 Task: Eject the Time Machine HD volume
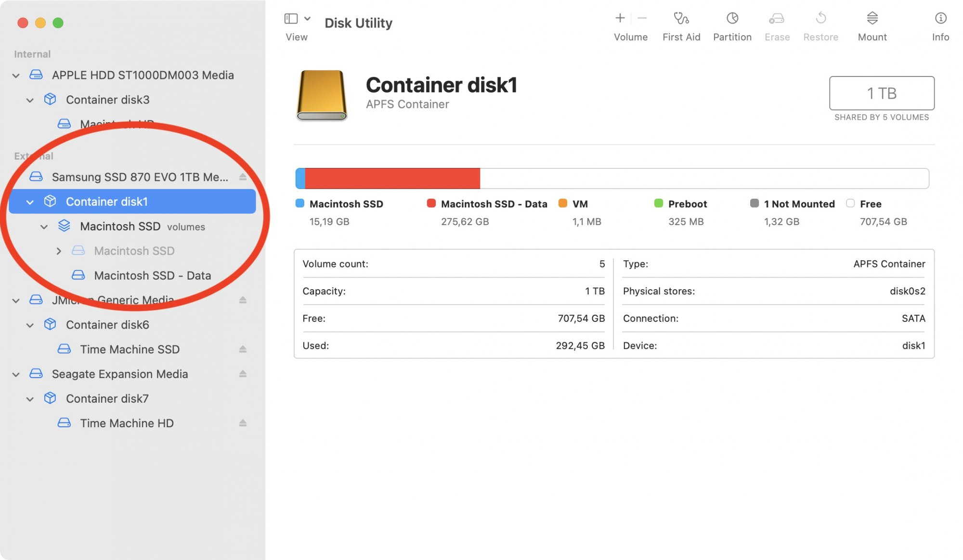243,423
